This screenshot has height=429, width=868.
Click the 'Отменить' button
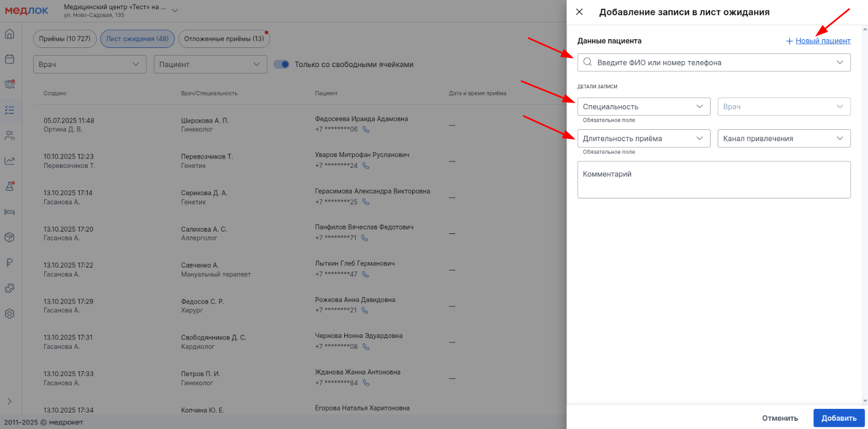click(x=780, y=418)
